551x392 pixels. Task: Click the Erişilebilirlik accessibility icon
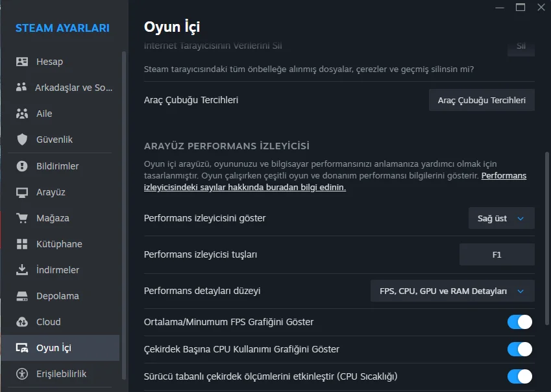pos(22,374)
